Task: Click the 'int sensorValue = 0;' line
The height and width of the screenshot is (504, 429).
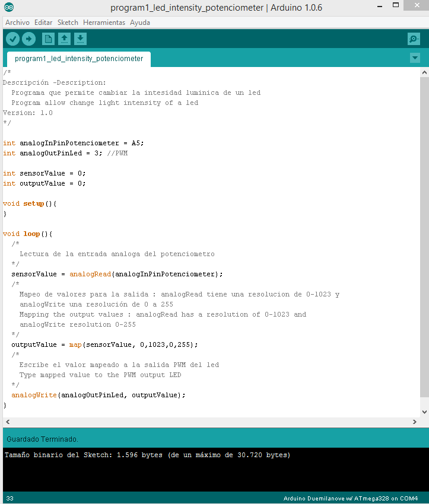Action: click(45, 174)
